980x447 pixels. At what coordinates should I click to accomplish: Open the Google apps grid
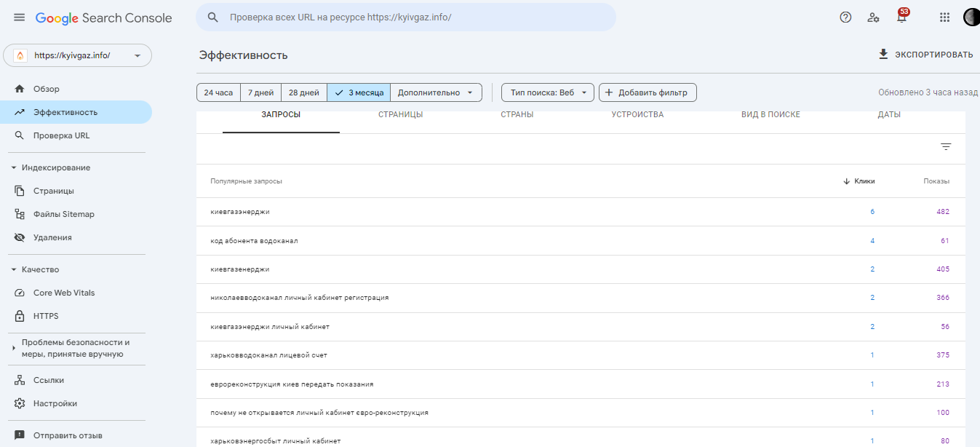(944, 17)
